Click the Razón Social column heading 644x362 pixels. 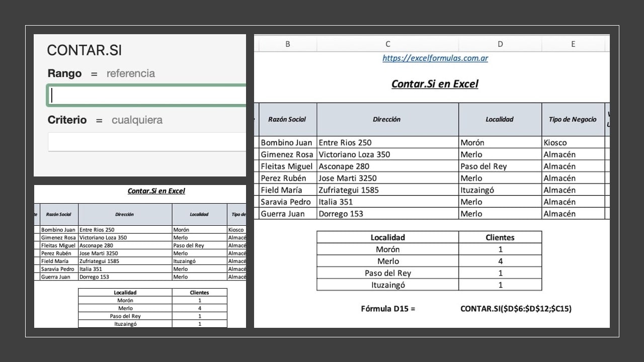point(287,119)
